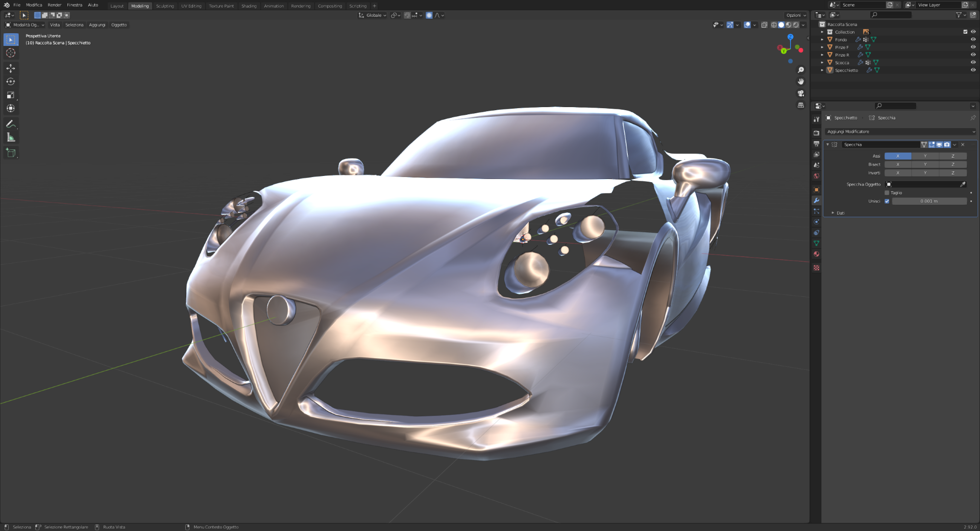Choose the Measure tool

pos(11,137)
